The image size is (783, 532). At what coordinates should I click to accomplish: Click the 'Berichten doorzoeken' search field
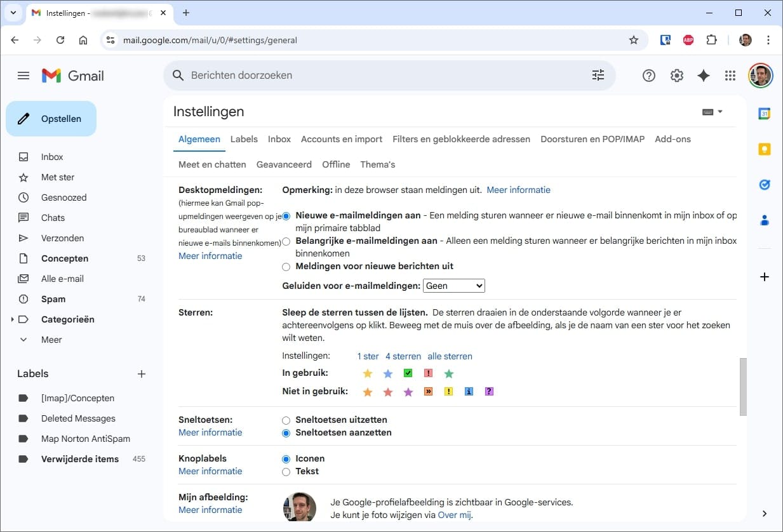coord(381,76)
